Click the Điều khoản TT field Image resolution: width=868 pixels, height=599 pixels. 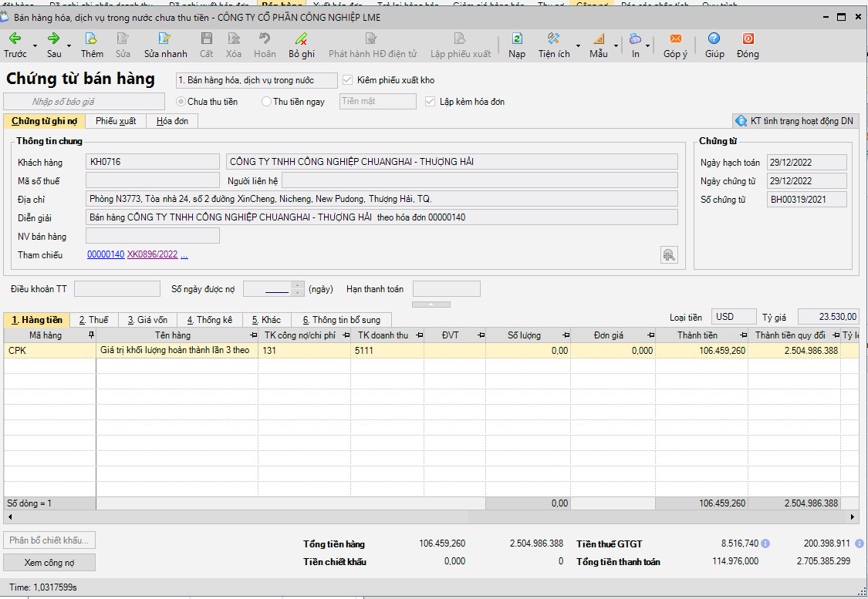[x=117, y=289]
